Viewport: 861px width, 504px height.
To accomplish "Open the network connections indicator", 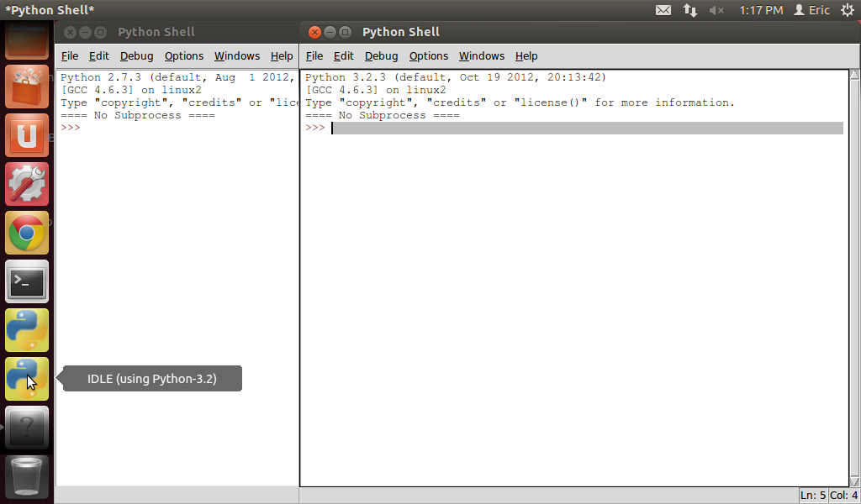I will tap(689, 10).
